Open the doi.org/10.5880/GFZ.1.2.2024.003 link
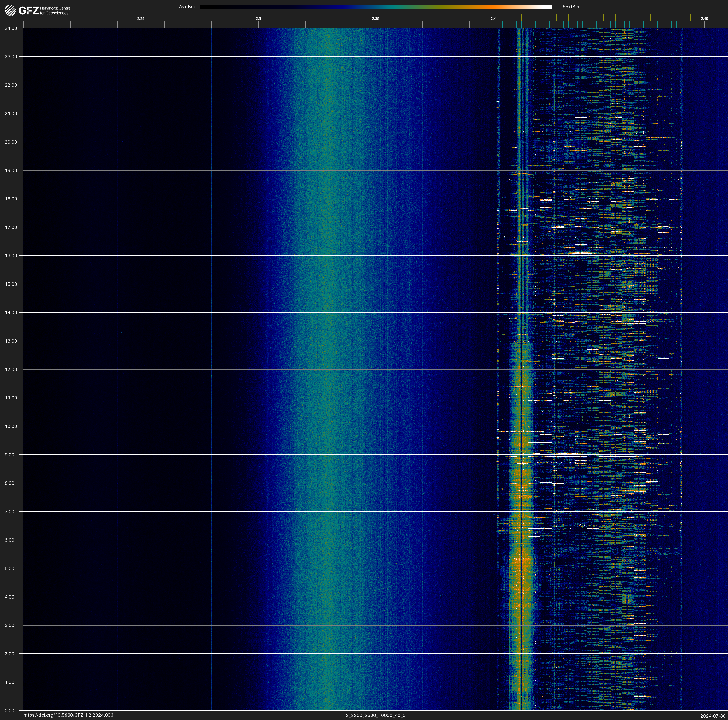 [x=68, y=715]
